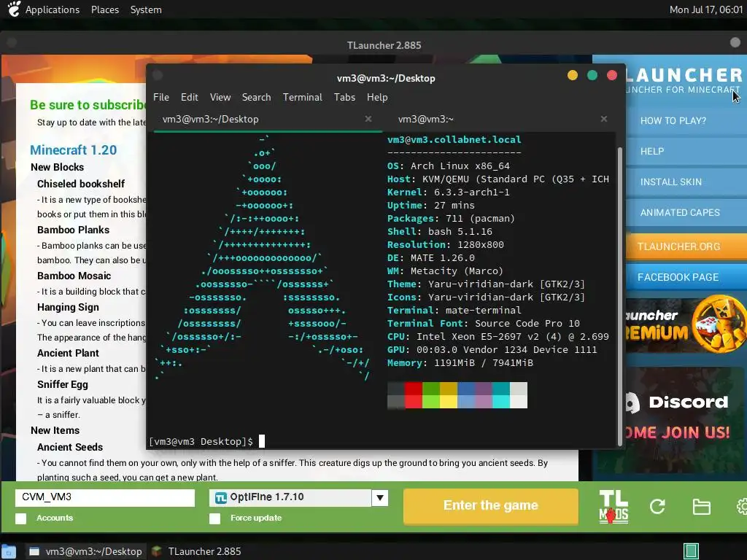Open FACEBOOK PAGE button
The width and height of the screenshot is (747, 560).
tap(686, 277)
